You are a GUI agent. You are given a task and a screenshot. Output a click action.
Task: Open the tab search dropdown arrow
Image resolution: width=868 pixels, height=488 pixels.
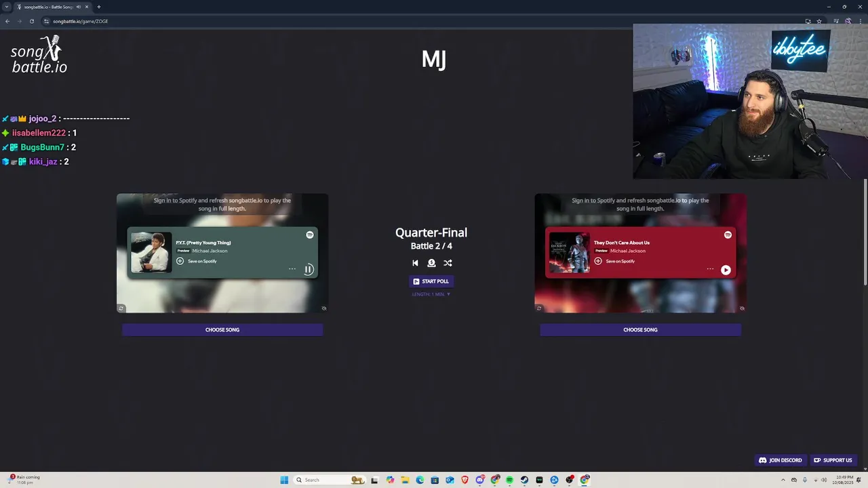7,7
